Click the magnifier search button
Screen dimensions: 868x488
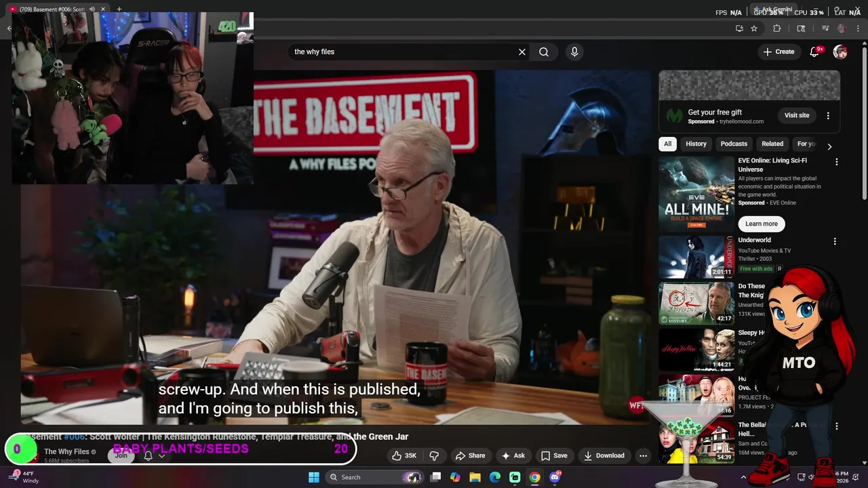pyautogui.click(x=544, y=52)
